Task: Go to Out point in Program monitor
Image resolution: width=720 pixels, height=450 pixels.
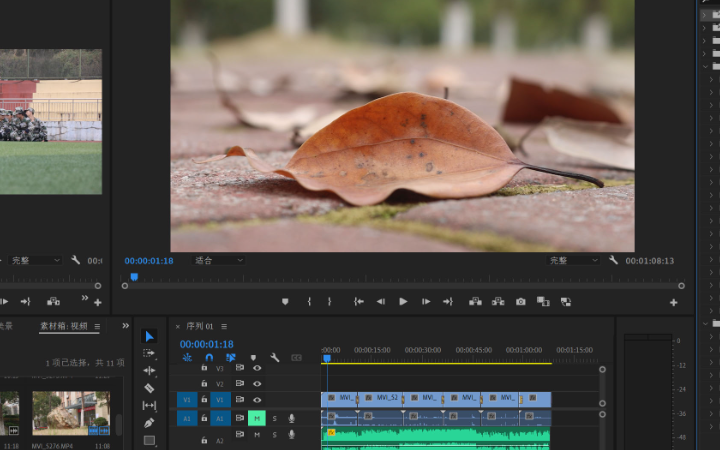Action: pos(448,302)
